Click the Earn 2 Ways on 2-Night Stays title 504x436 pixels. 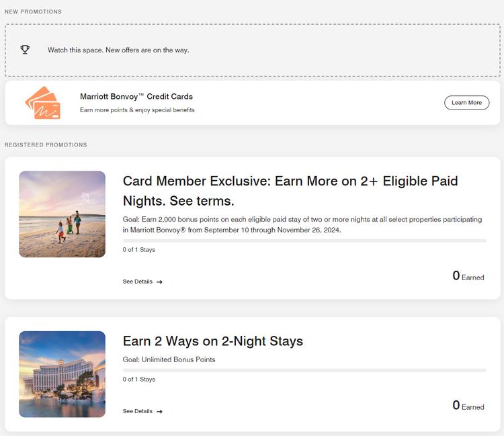coord(213,341)
